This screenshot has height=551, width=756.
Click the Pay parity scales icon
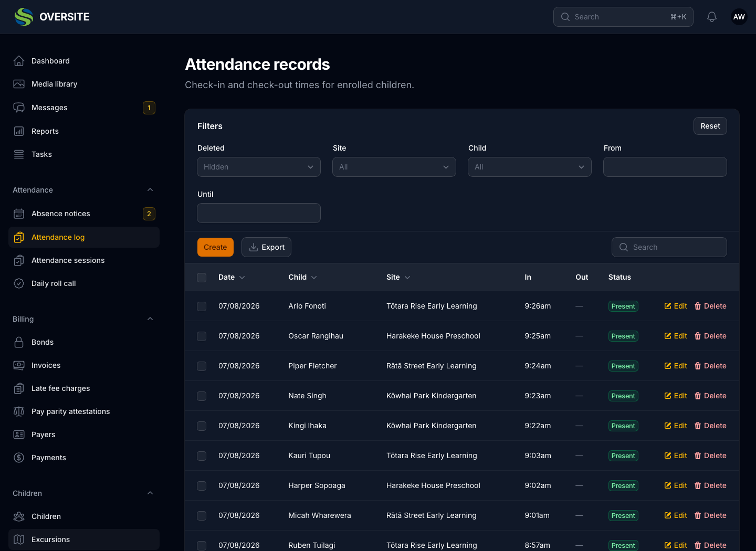pos(19,411)
